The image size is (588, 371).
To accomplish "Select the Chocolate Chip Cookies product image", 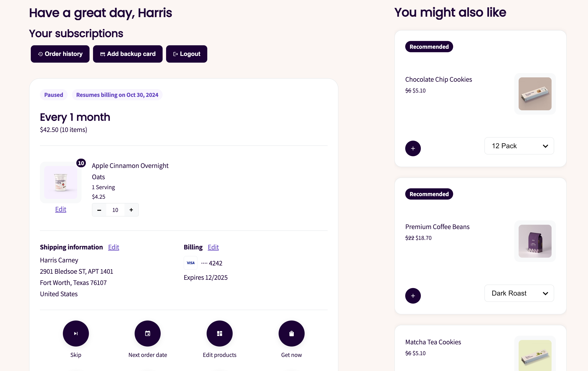I will coord(535,94).
